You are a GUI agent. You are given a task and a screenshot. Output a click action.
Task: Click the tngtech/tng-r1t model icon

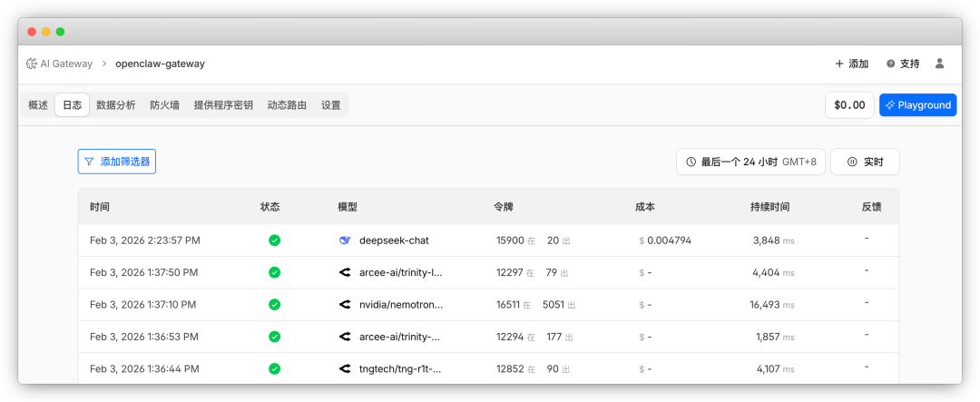pos(345,368)
